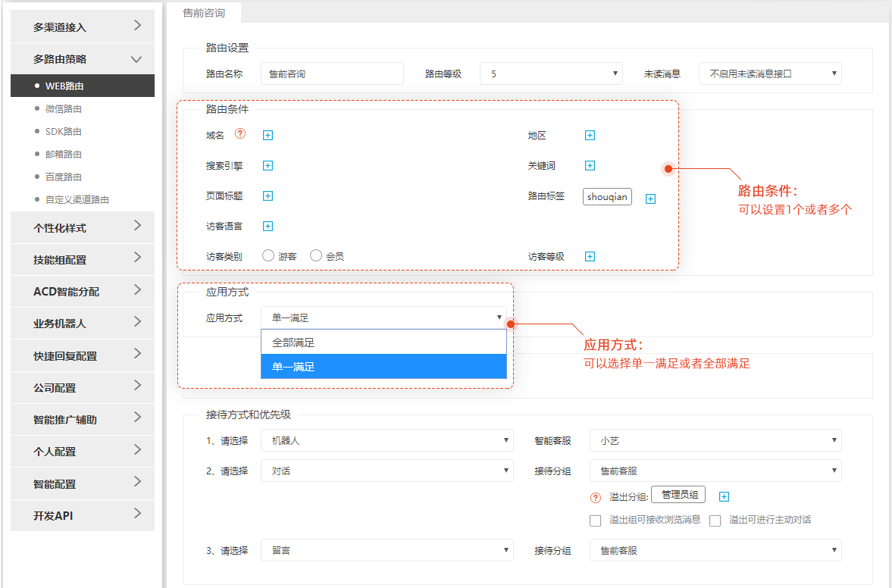This screenshot has width=892, height=588.
Task: Select the 会员 visitor type
Action: (x=316, y=256)
